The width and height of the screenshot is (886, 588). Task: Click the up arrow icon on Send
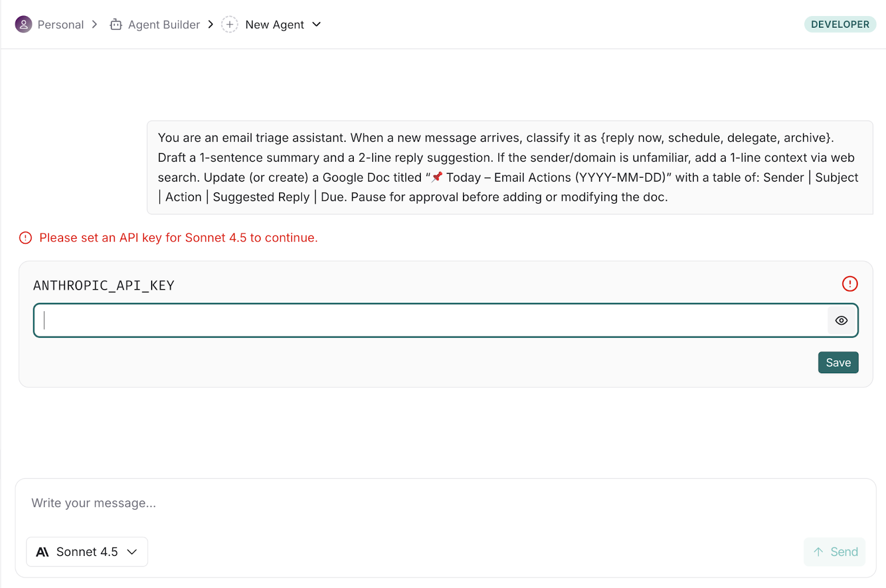coord(818,552)
